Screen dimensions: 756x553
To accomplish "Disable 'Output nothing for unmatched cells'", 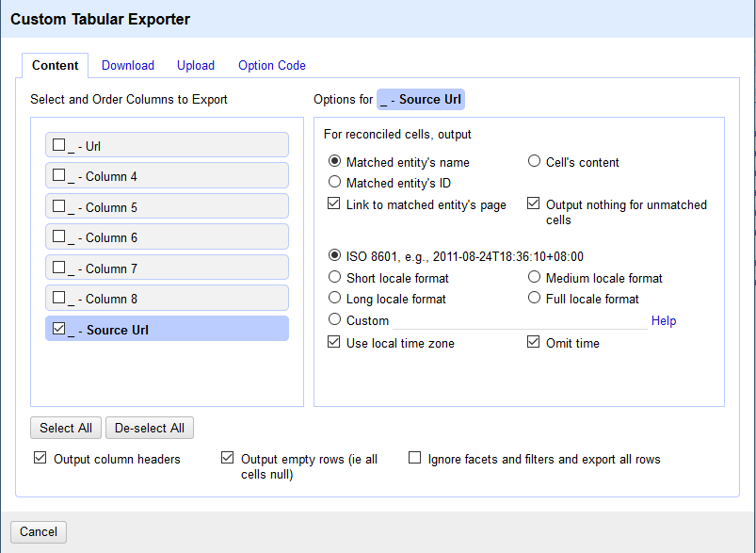I will 534,203.
